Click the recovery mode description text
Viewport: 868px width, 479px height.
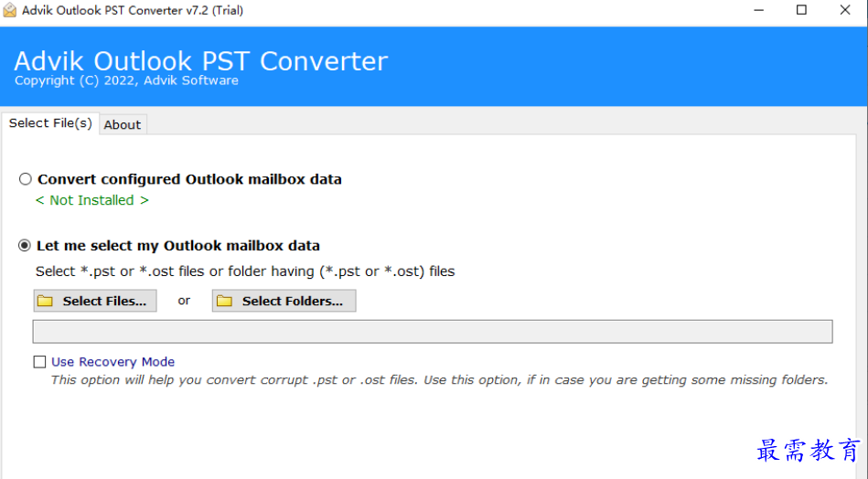tap(440, 380)
